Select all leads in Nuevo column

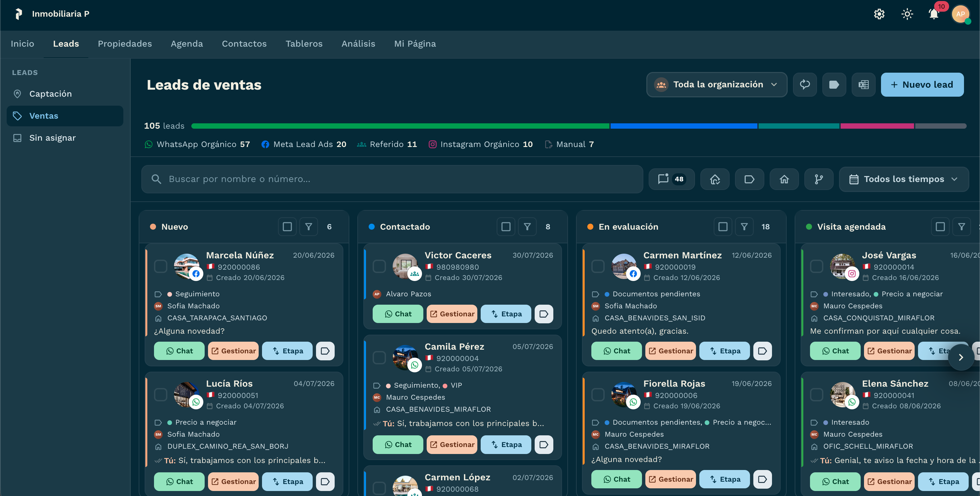coord(287,227)
